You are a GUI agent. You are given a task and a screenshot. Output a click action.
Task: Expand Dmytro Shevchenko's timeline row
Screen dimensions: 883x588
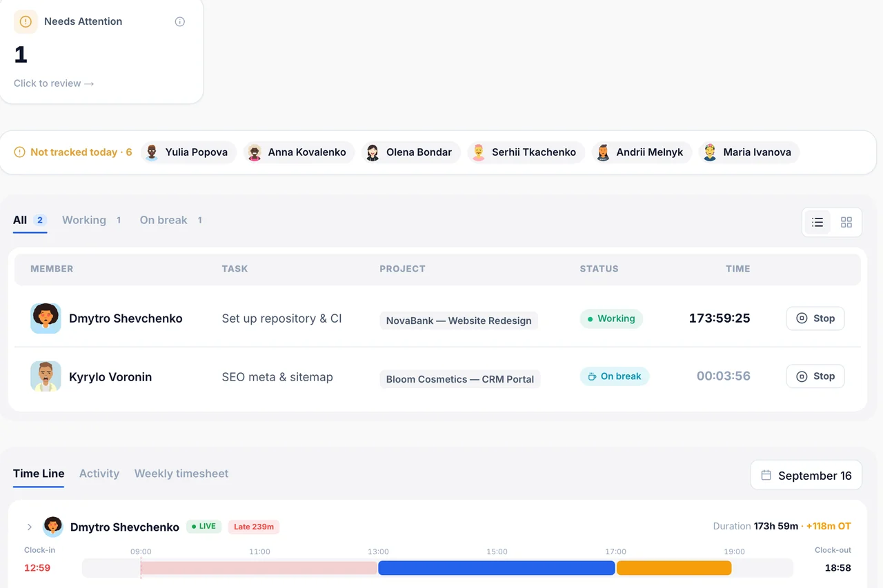30,527
